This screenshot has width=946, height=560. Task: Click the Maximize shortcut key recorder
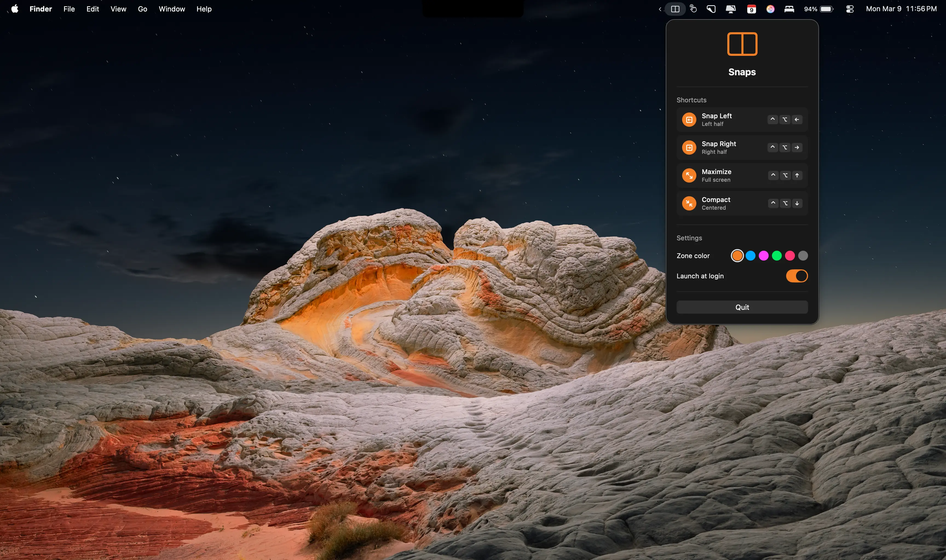[785, 175]
